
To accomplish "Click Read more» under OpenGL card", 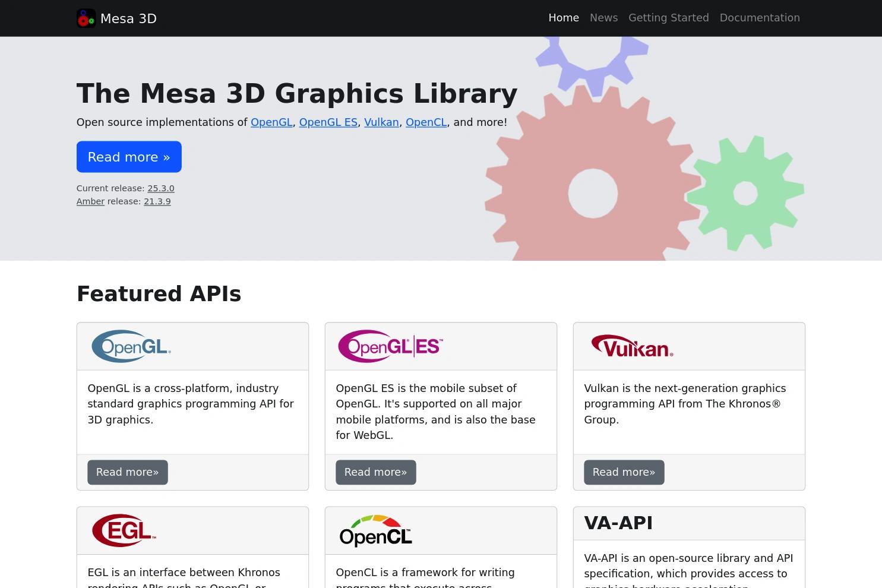I will (x=128, y=472).
